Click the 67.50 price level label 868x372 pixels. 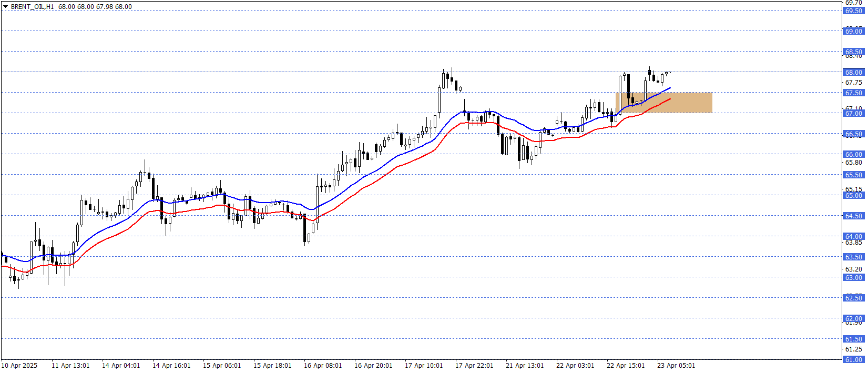(854, 93)
